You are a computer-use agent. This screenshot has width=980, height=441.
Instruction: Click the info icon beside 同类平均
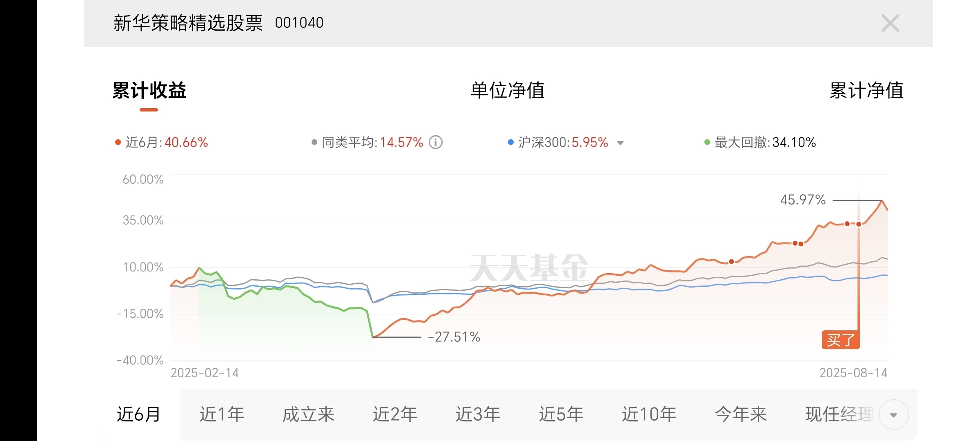436,143
